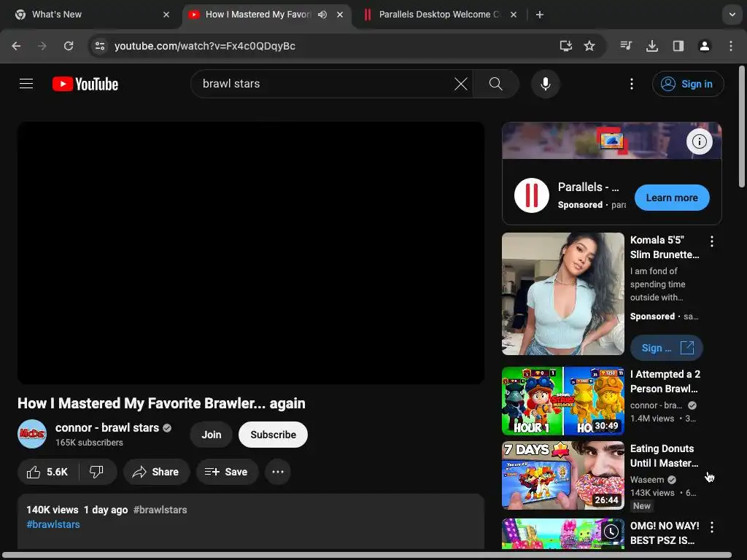
Task: Click the 140K views text
Action: point(53,510)
